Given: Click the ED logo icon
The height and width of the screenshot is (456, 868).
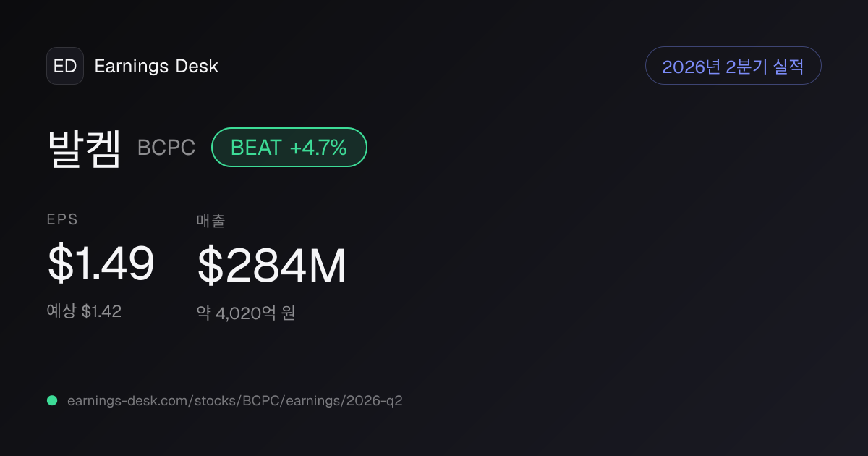Looking at the screenshot, I should [x=65, y=66].
